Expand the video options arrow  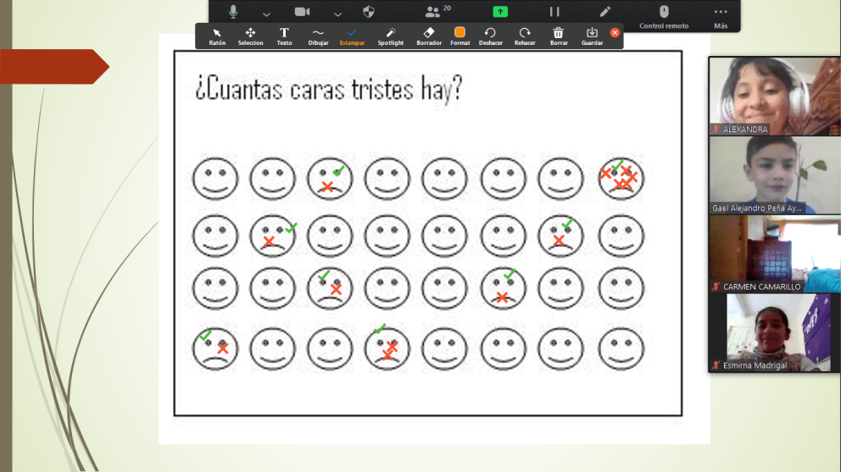(x=337, y=14)
